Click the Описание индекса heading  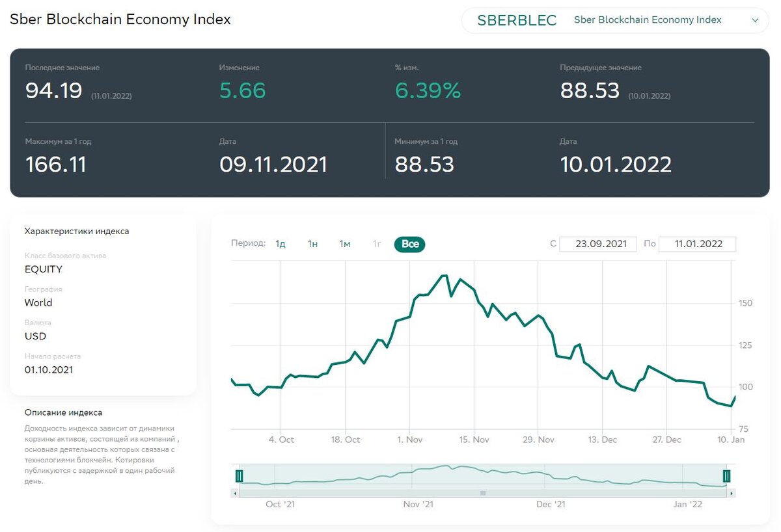click(x=63, y=412)
